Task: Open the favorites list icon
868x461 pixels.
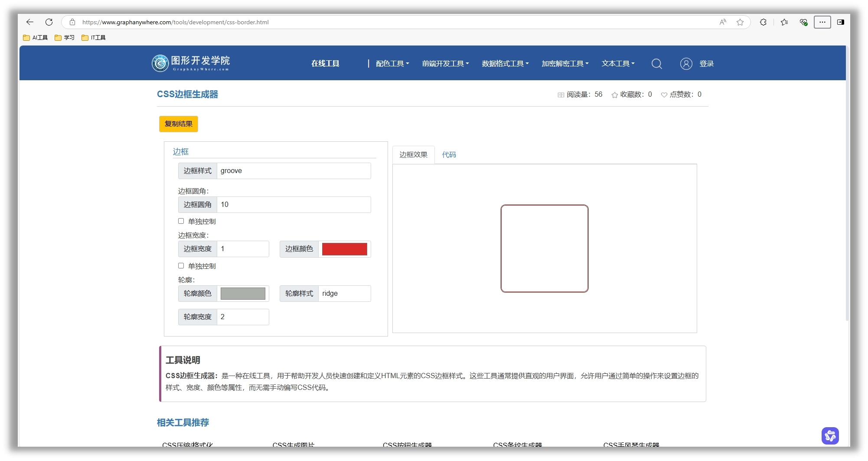Action: (784, 22)
